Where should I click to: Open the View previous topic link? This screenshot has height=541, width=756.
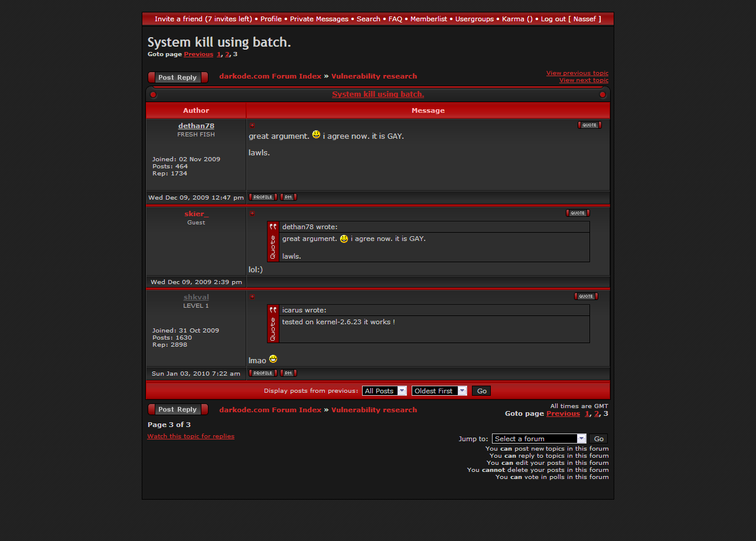[x=576, y=73]
